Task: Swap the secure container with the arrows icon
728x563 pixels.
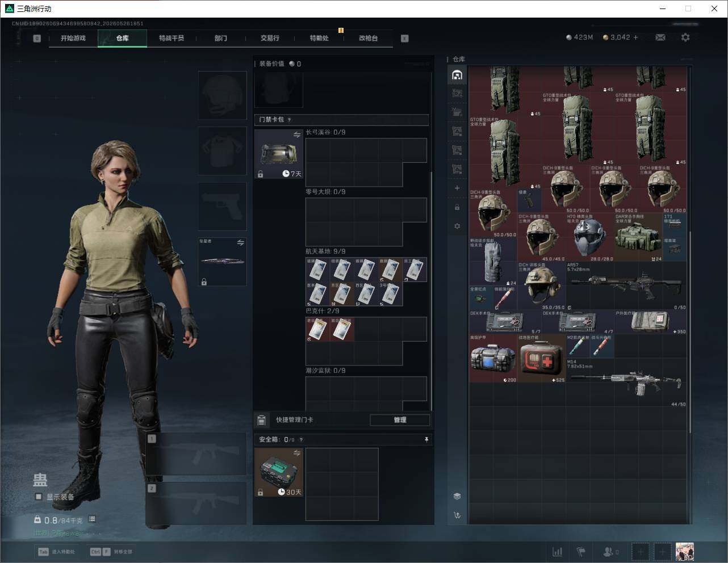Action: [x=297, y=453]
